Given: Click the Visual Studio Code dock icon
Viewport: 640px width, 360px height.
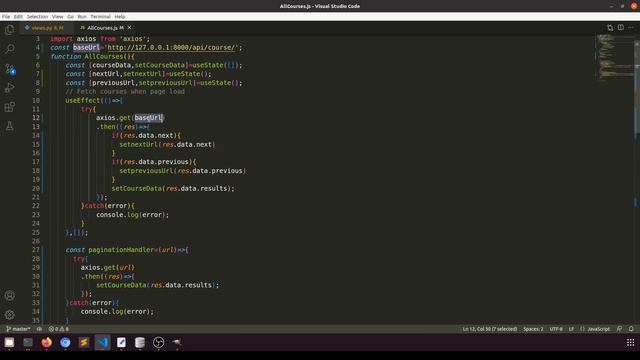Looking at the screenshot, I should [102, 342].
